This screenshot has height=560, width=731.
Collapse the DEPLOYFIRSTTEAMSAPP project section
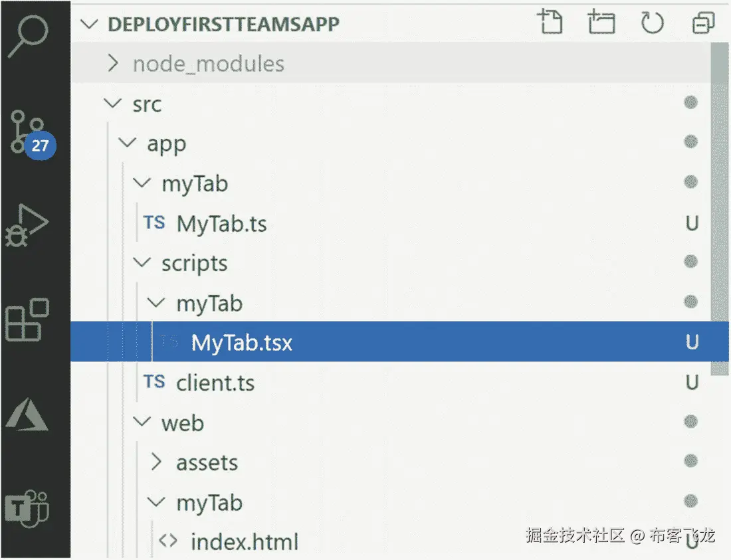pos(223,24)
